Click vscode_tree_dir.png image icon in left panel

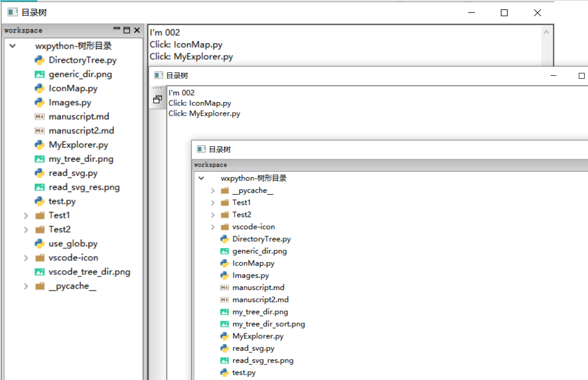[x=39, y=272]
